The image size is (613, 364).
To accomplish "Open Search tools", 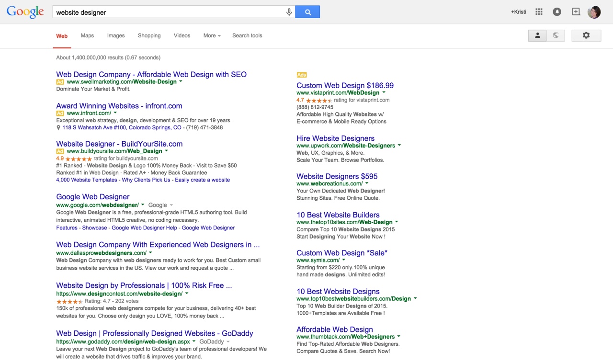I will pos(247,35).
